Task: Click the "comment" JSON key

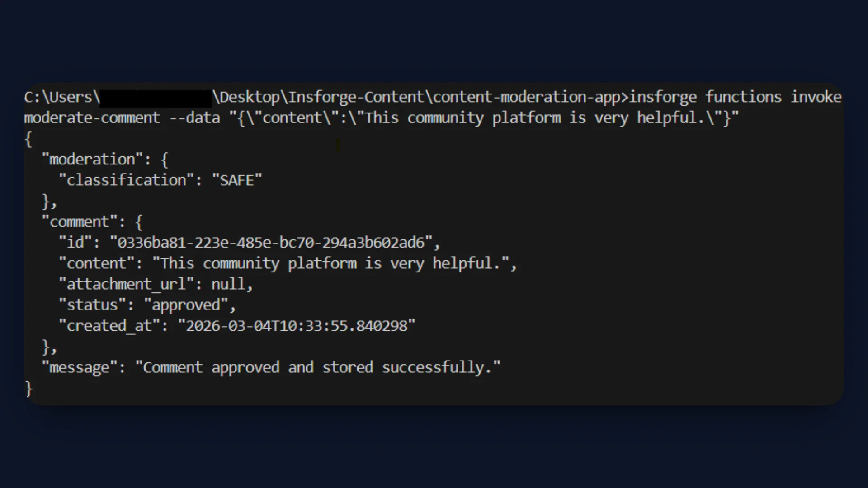Action: coord(80,222)
